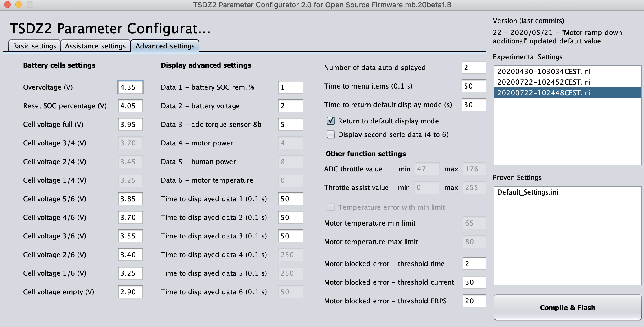Click Time to displayed data 2 field
Screen dimensions: 644x327
(291, 217)
